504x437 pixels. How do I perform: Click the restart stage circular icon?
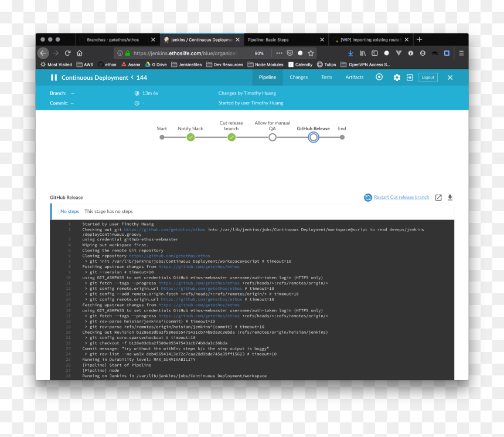[x=367, y=198]
